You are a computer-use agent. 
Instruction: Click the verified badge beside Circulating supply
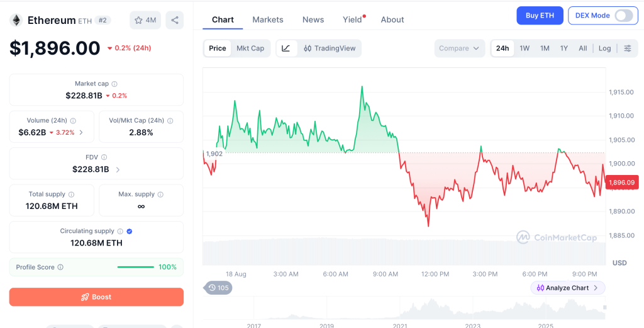130,232
